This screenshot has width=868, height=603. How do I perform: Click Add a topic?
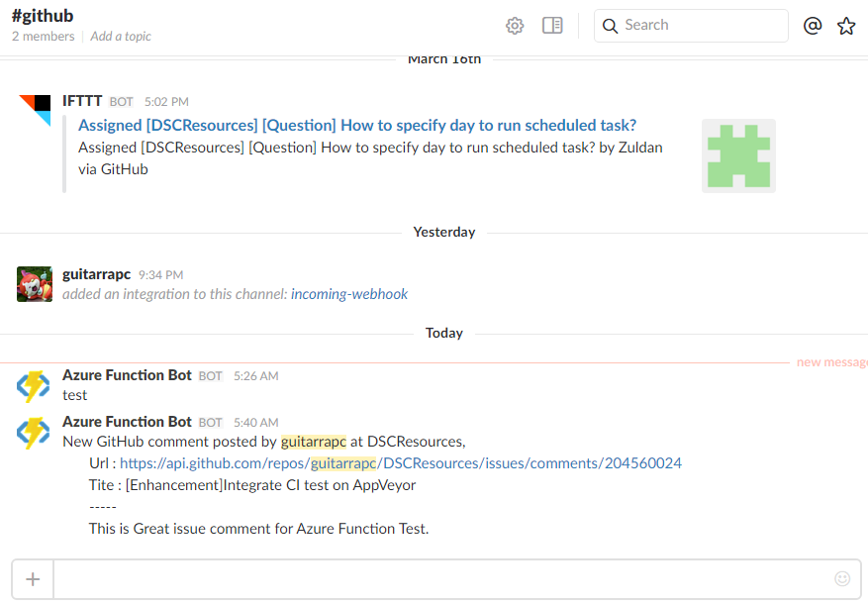tap(121, 37)
